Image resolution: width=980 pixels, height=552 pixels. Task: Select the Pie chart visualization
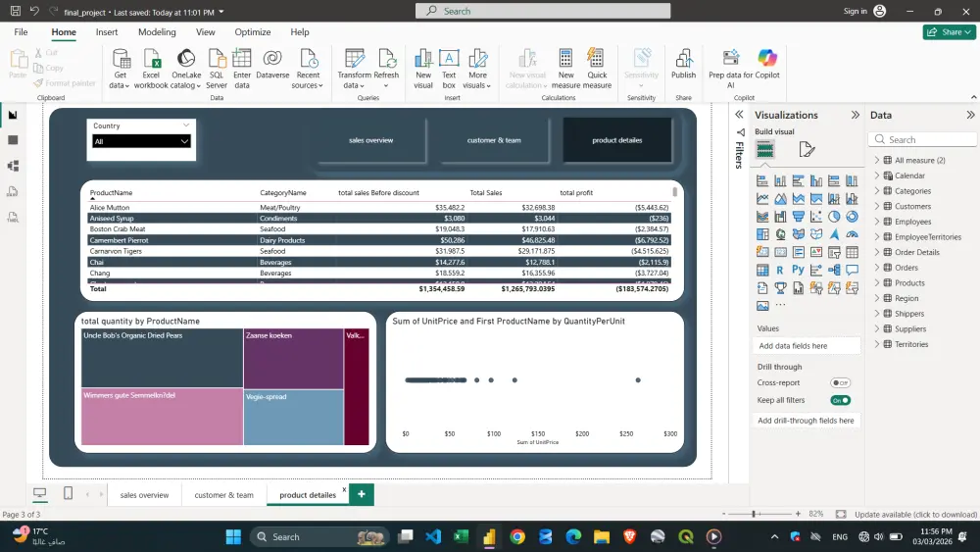(x=834, y=217)
